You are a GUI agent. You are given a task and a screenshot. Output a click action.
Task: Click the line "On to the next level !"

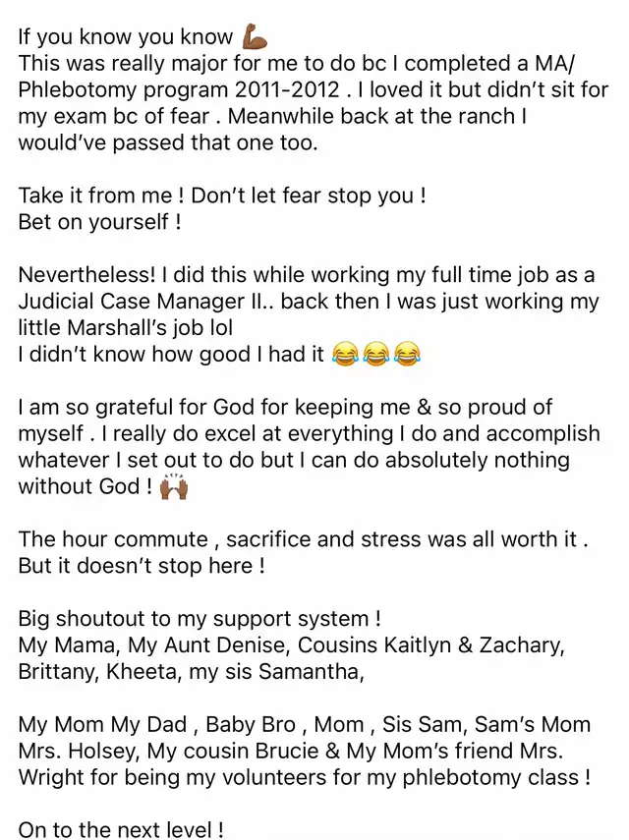coord(121,830)
